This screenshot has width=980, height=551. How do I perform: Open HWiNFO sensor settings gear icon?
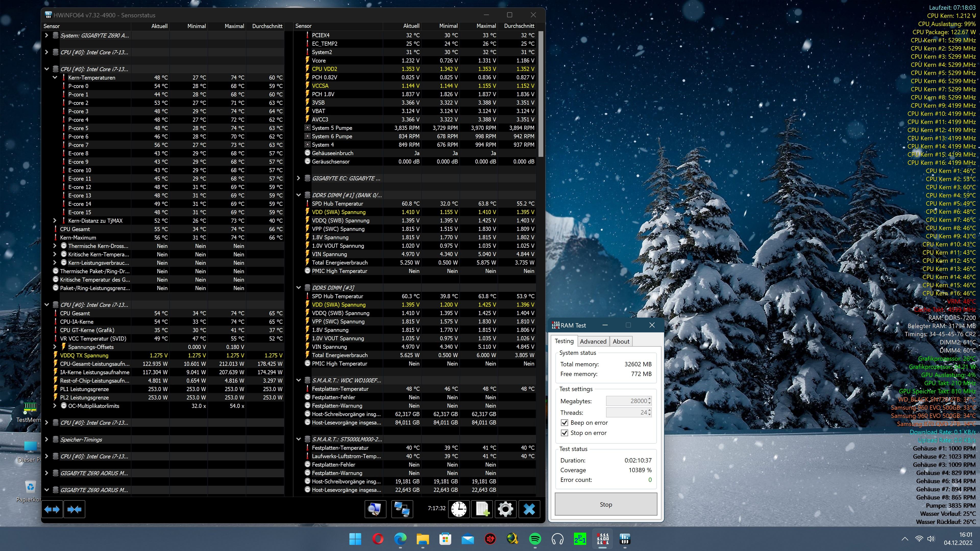(506, 509)
